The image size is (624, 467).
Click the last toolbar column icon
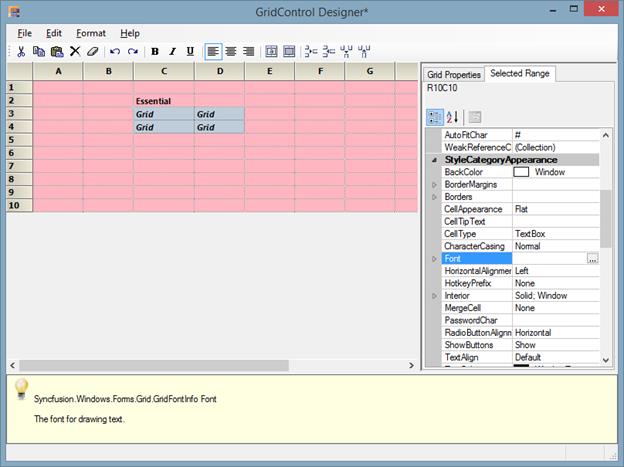coord(364,51)
